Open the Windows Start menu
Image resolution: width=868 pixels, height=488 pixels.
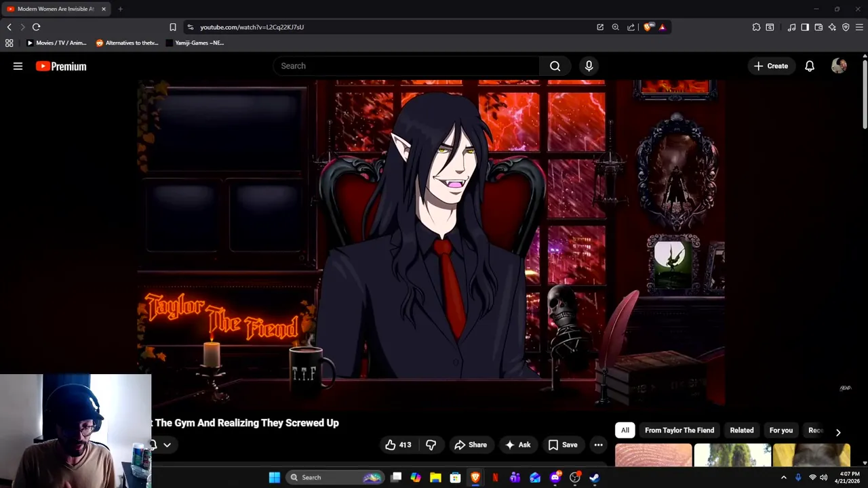(275, 477)
